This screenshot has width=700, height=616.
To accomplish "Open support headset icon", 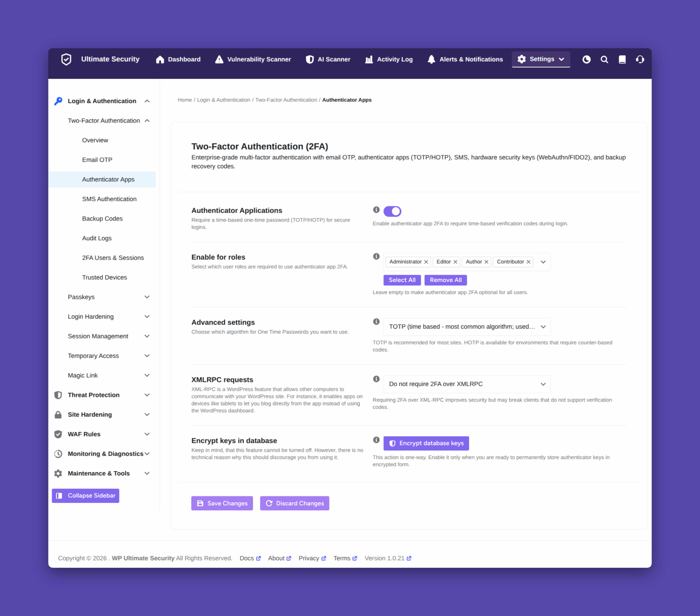I will tap(640, 60).
